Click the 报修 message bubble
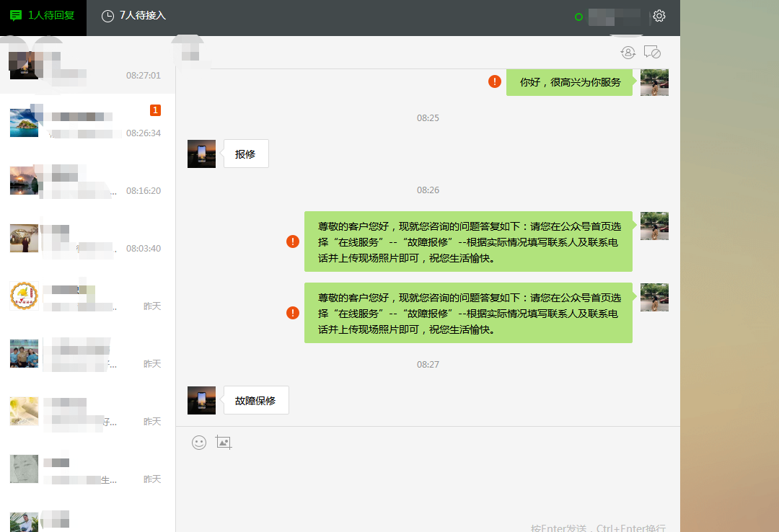The image size is (779, 532). (x=245, y=153)
